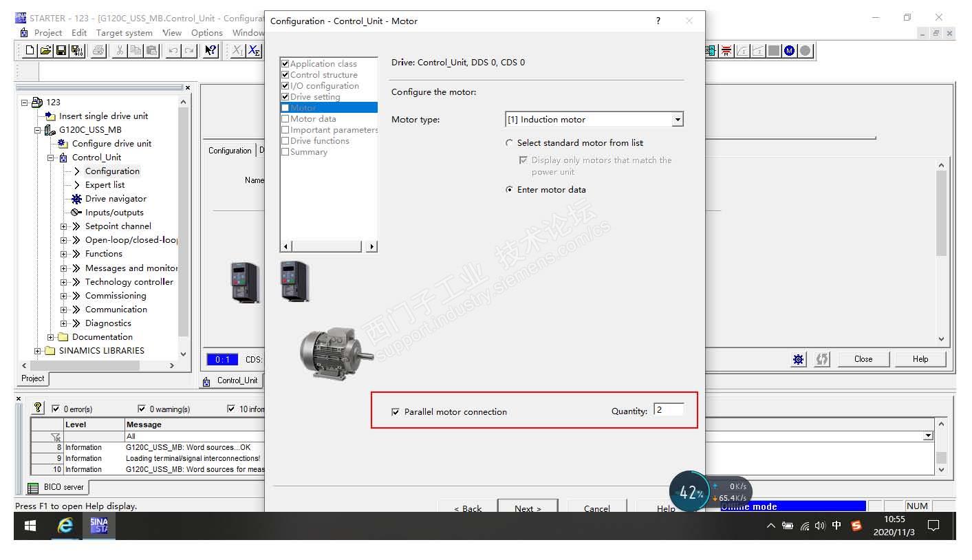Click the Save project floppy icon
This screenshot has height=560, width=972.
61,50
